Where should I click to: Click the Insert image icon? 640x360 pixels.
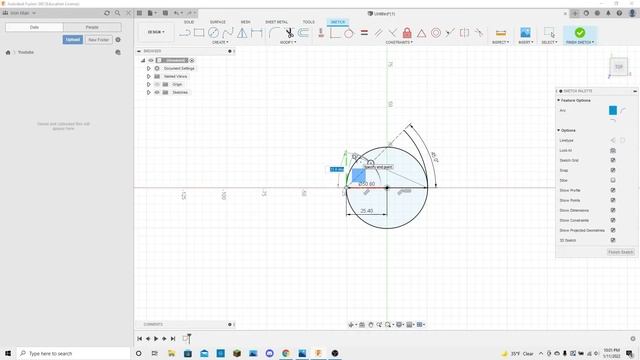point(525,33)
